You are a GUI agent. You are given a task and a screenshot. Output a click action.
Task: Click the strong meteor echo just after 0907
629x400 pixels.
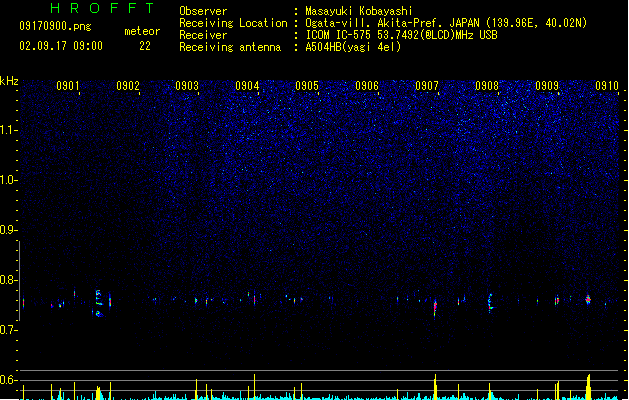point(435,307)
